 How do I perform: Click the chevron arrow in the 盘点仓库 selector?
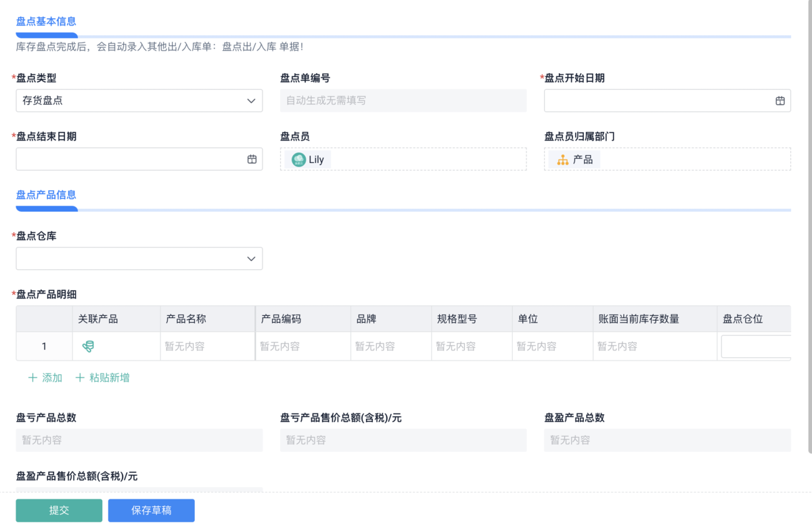[x=251, y=258]
